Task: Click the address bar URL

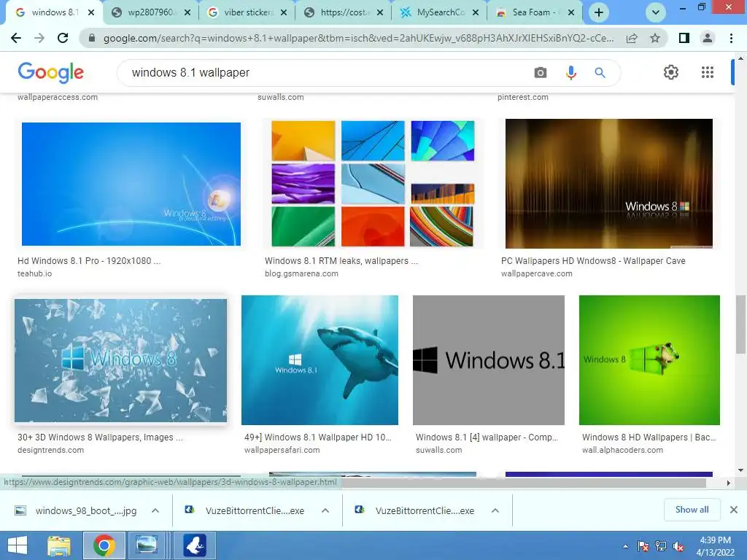Action: pos(358,38)
